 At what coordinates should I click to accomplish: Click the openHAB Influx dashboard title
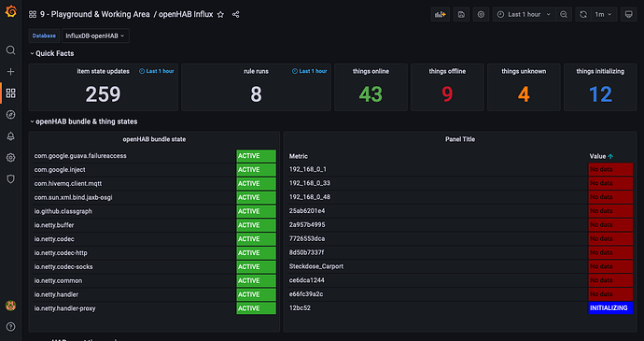(x=186, y=14)
